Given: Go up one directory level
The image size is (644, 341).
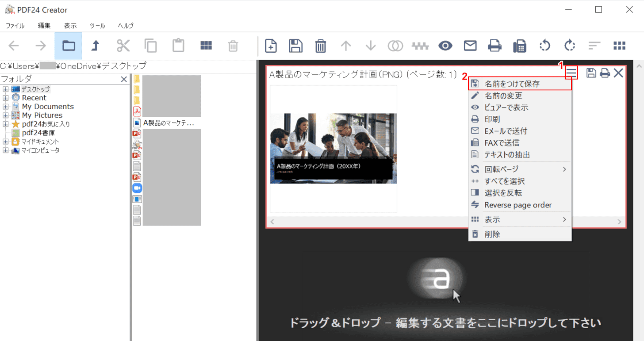Looking at the screenshot, I should coord(96,46).
